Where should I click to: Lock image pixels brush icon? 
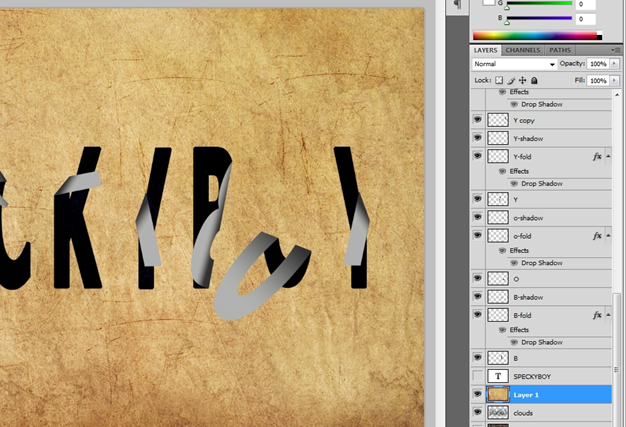pos(511,81)
